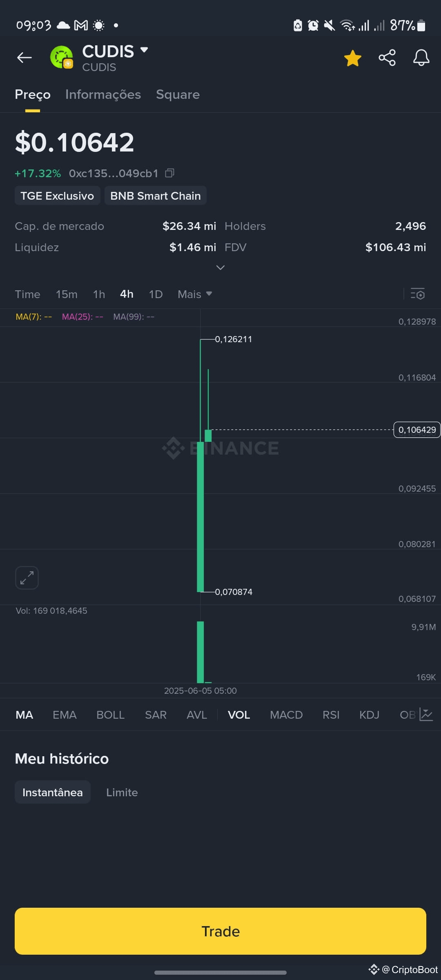
Task: Tap the Liquidez value $1.46 mi
Action: click(193, 247)
